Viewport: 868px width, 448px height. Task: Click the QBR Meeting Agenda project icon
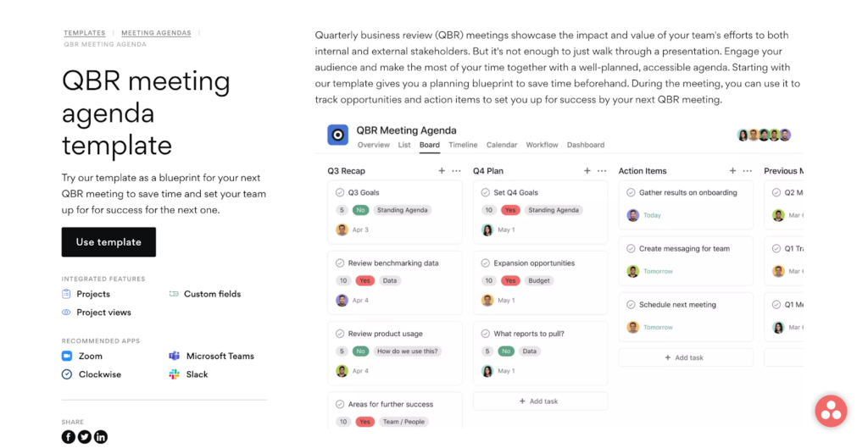point(337,135)
